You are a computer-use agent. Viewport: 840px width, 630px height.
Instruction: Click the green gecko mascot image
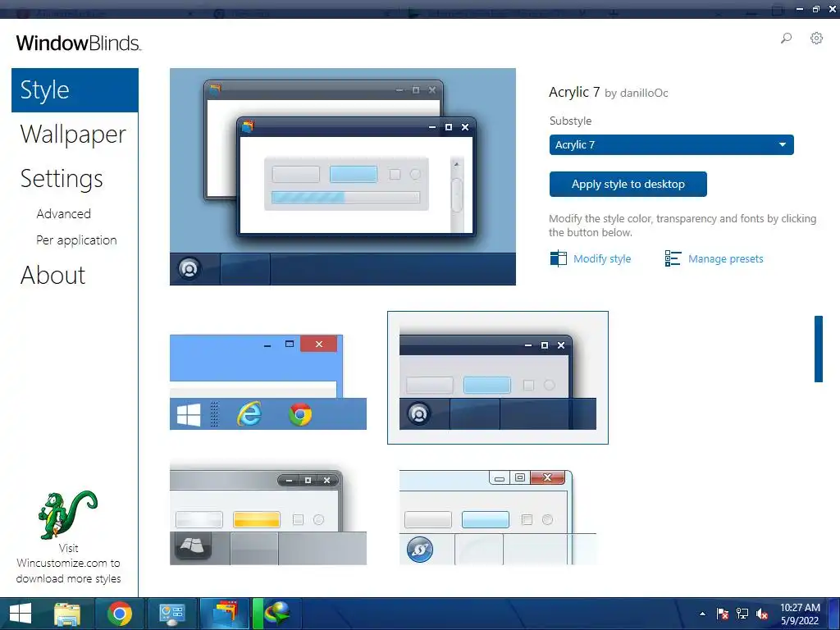pos(67,514)
